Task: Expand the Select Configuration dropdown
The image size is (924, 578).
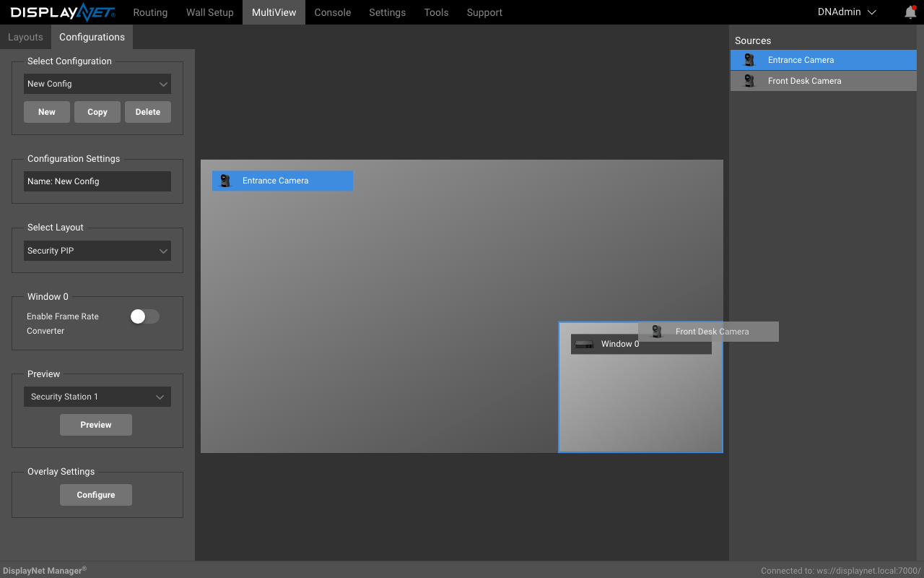Action: 97,84
